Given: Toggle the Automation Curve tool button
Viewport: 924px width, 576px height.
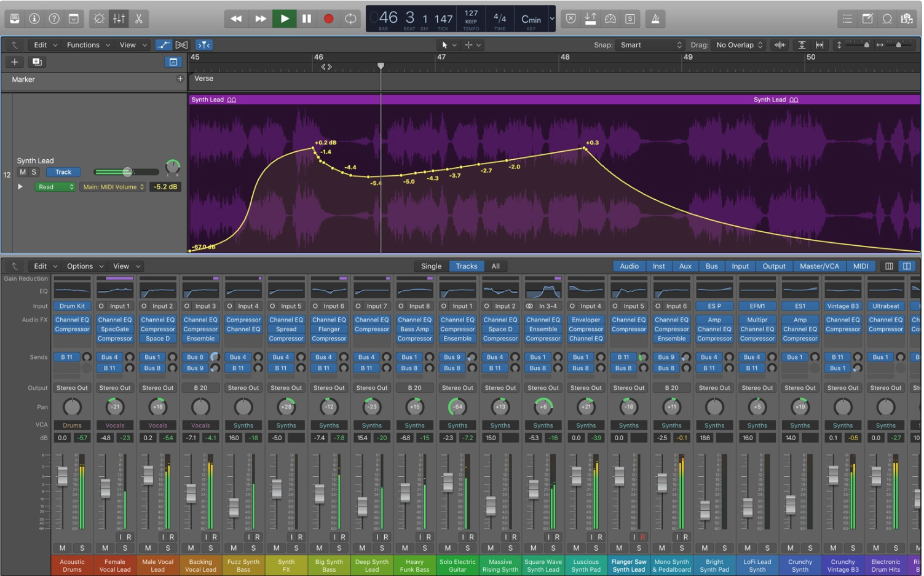Looking at the screenshot, I should pos(164,44).
